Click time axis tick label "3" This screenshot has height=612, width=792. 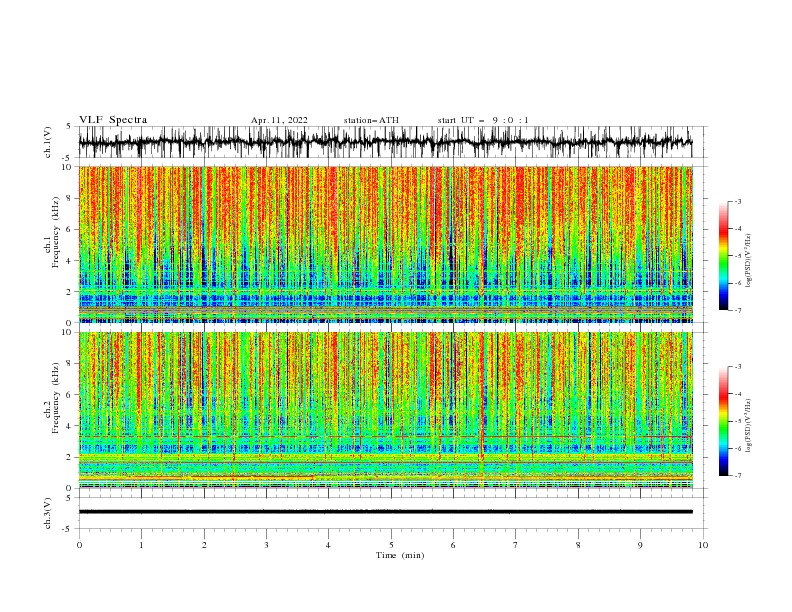tap(266, 545)
